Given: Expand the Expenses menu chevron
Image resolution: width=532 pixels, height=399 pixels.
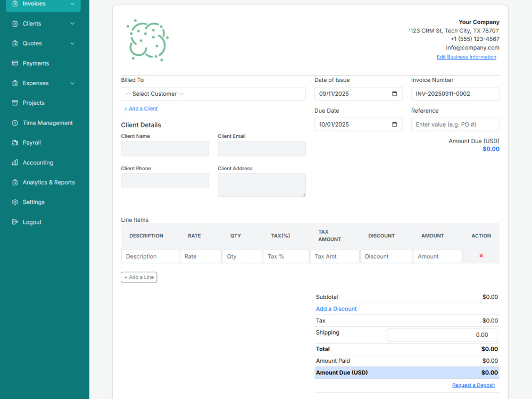Looking at the screenshot, I should coord(72,83).
